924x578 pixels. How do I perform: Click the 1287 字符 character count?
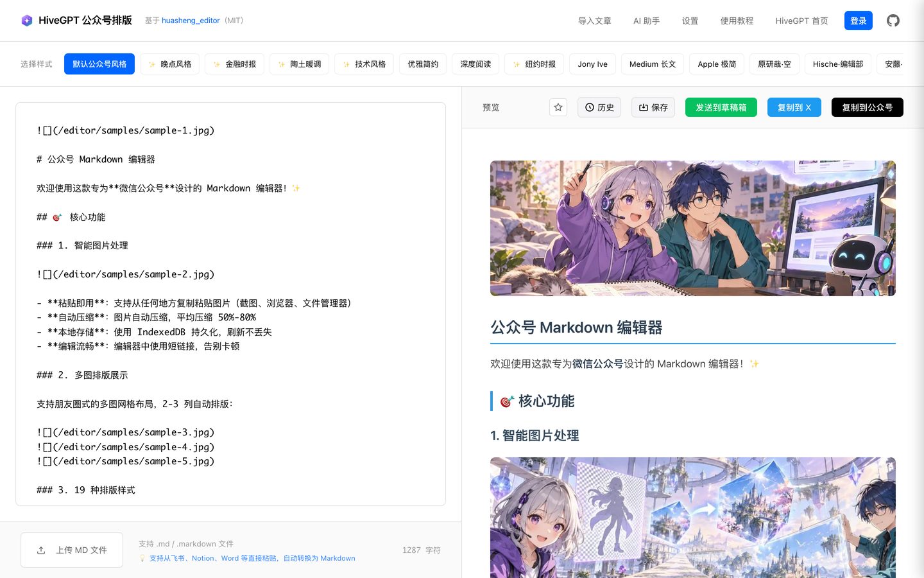(422, 550)
